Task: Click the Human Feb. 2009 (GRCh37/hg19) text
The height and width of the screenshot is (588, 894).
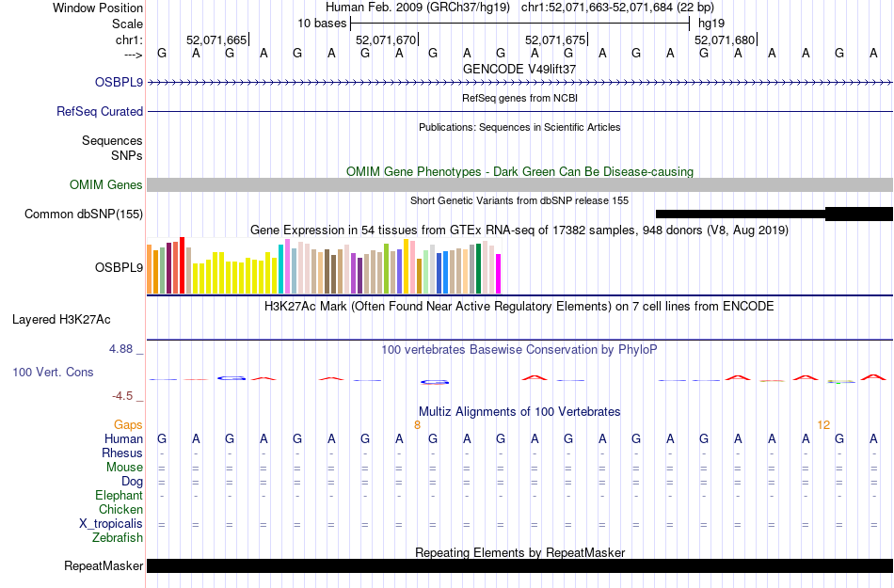Action: 420,8
